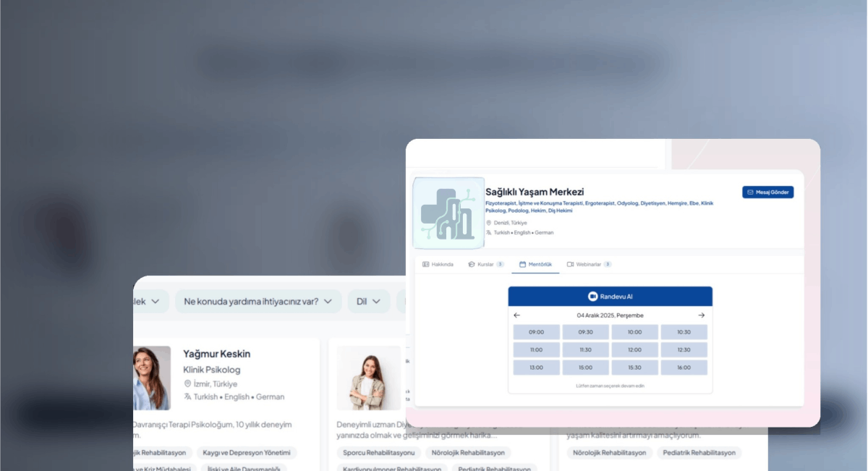Click the location pin icon beside Denizli, Türkiye

pos(488,223)
